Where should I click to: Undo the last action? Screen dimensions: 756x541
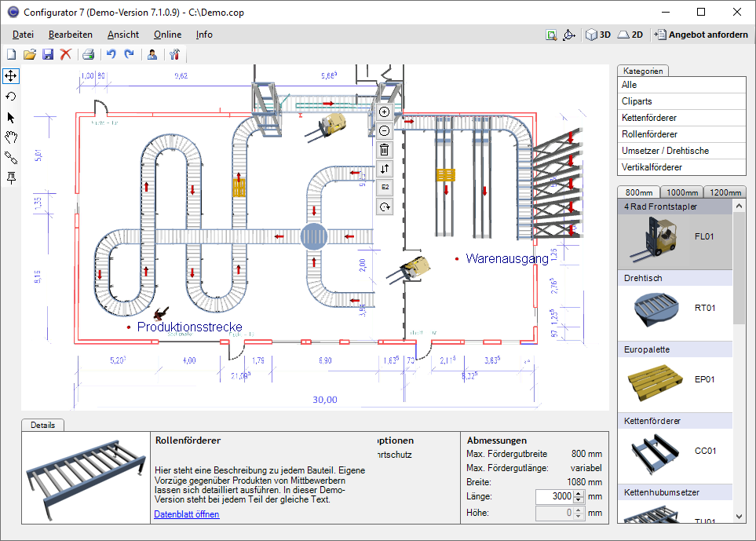(x=111, y=54)
